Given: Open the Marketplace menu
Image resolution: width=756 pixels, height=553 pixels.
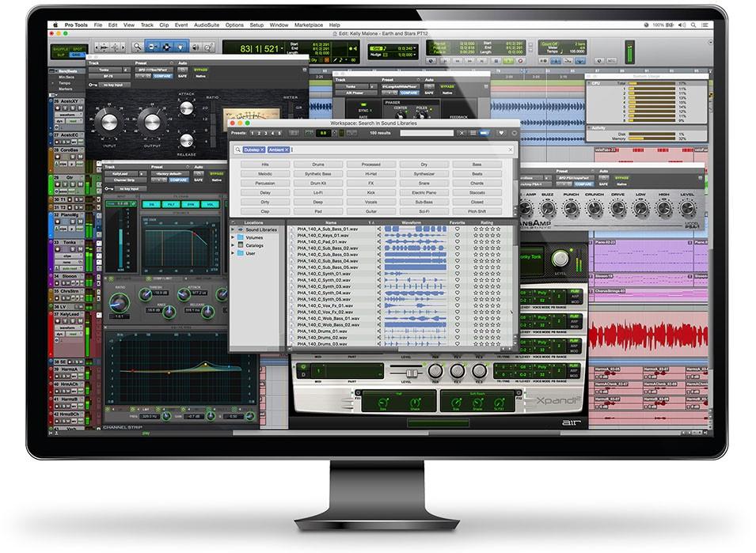Looking at the screenshot, I should tap(310, 25).
